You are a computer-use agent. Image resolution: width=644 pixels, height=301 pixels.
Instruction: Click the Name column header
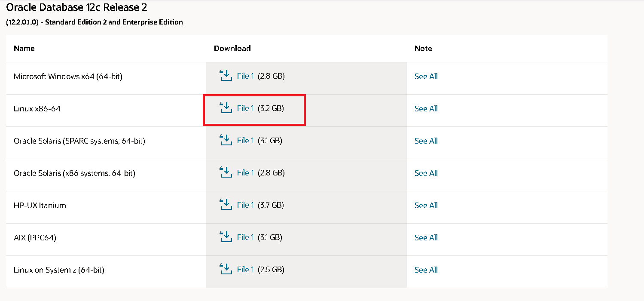pyautogui.click(x=24, y=49)
